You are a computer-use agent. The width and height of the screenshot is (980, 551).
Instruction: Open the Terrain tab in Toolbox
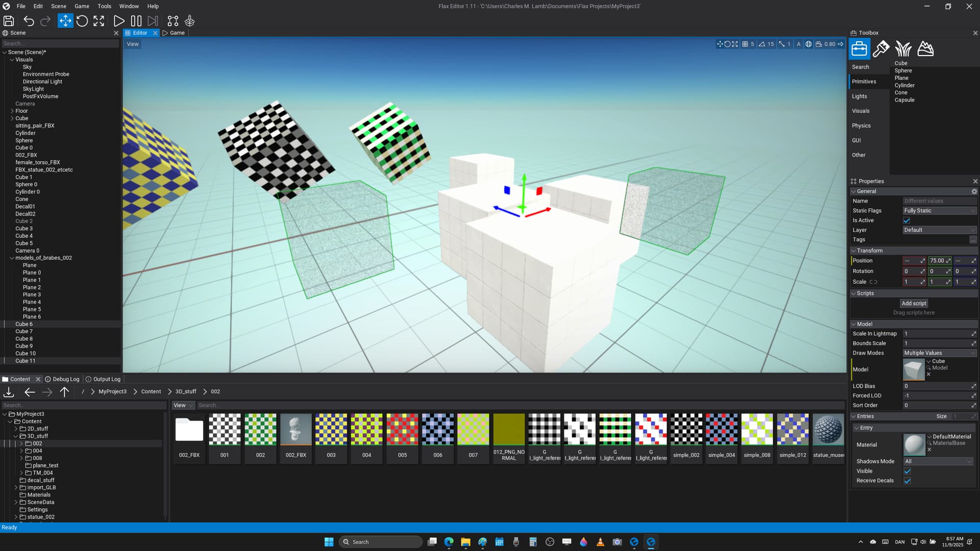(925, 49)
